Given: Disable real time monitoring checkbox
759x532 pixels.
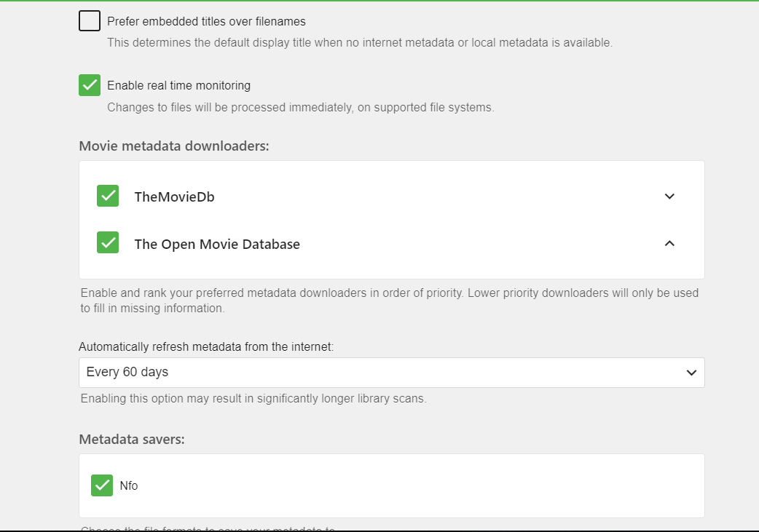Looking at the screenshot, I should tap(90, 85).
